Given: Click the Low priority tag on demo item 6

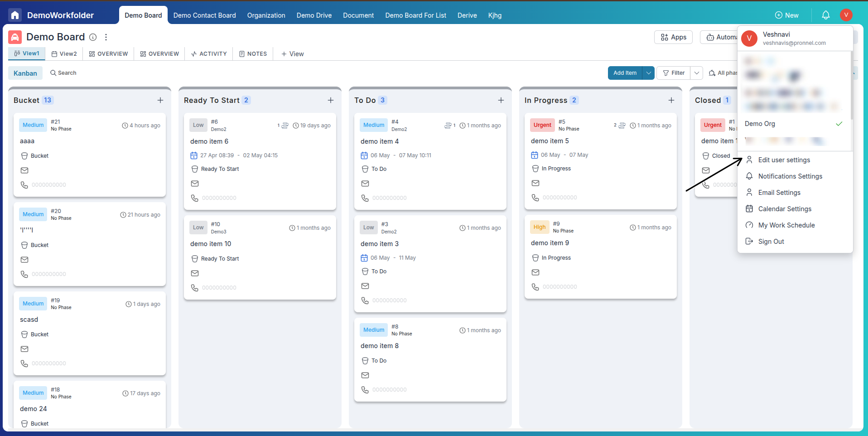Looking at the screenshot, I should click(x=198, y=125).
